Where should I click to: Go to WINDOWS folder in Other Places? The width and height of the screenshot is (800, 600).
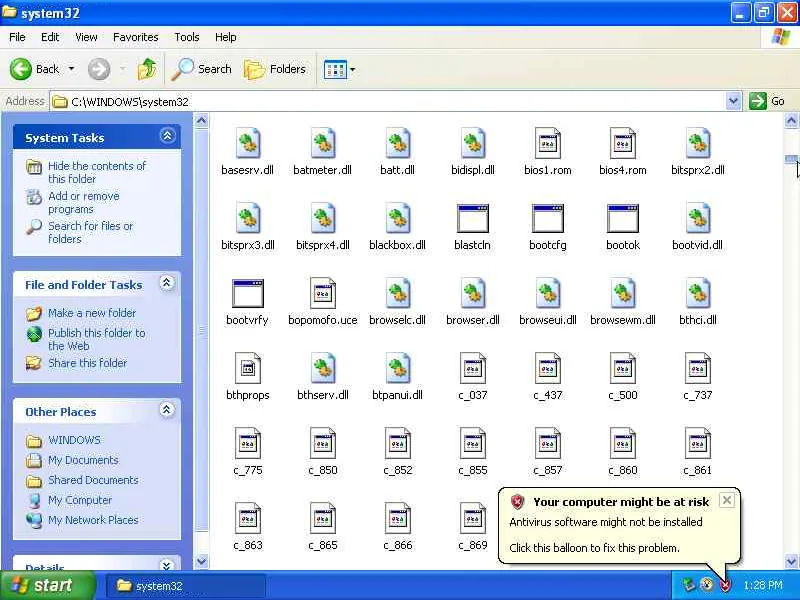coord(74,440)
